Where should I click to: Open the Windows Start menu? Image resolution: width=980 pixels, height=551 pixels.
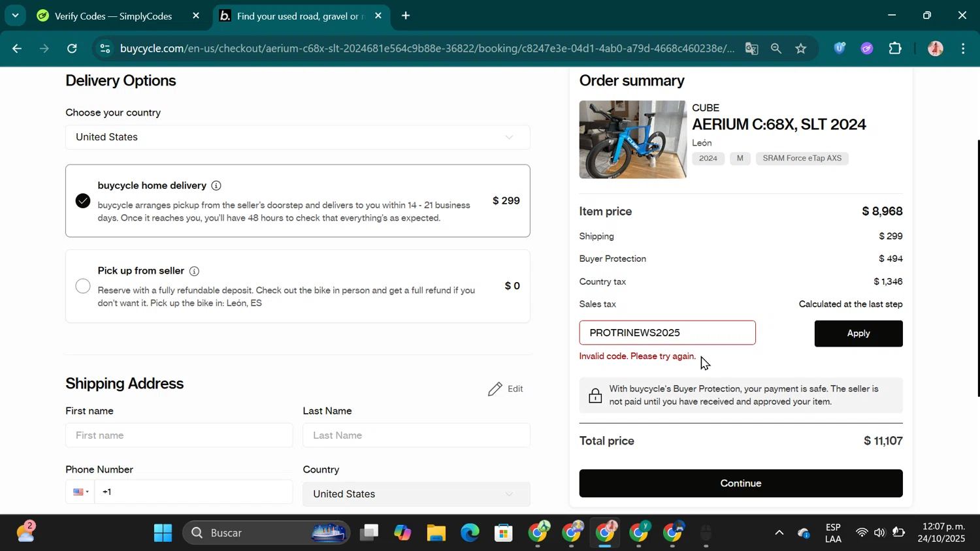[x=163, y=533]
